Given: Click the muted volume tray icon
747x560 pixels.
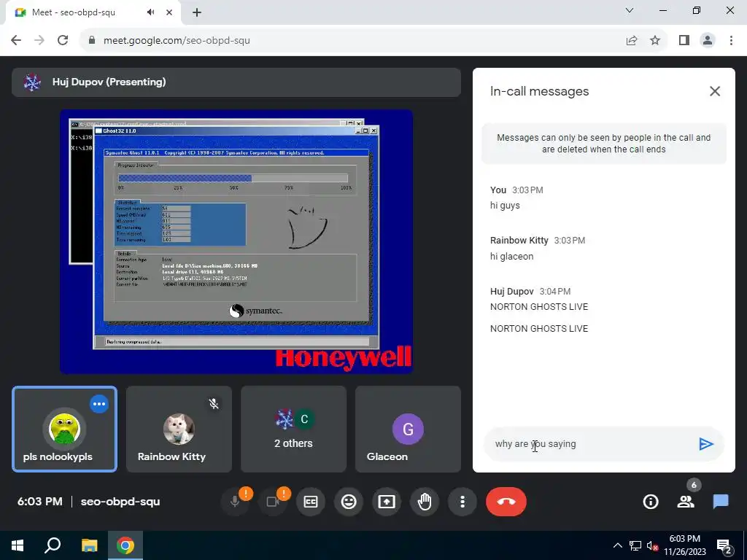Looking at the screenshot, I should pyautogui.click(x=653, y=545).
